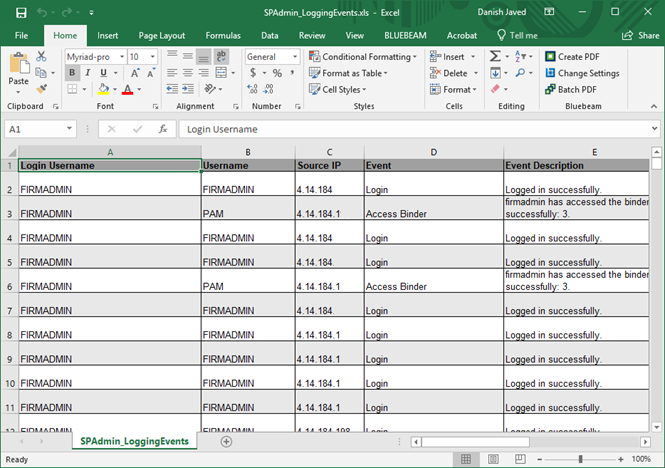
Task: Open the Page Layout ribbon tab
Action: [161, 35]
